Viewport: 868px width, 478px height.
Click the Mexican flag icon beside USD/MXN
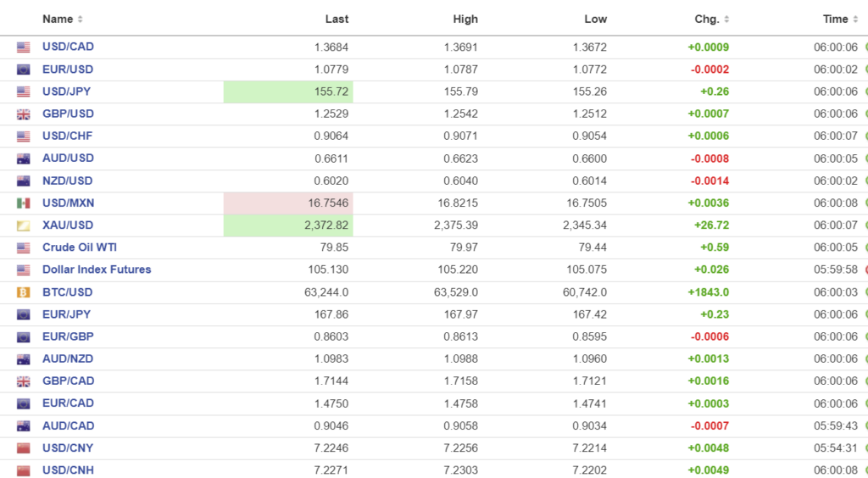(24, 203)
